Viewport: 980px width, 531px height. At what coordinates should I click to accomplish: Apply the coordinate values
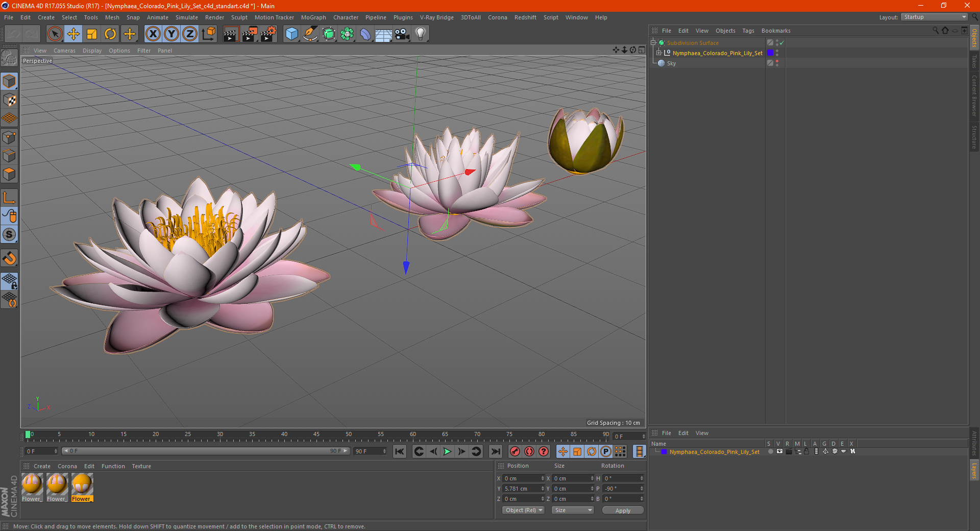pyautogui.click(x=623, y=510)
